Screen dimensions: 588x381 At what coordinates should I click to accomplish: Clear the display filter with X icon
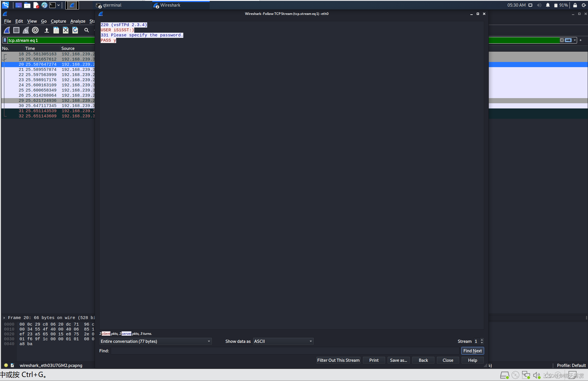562,40
